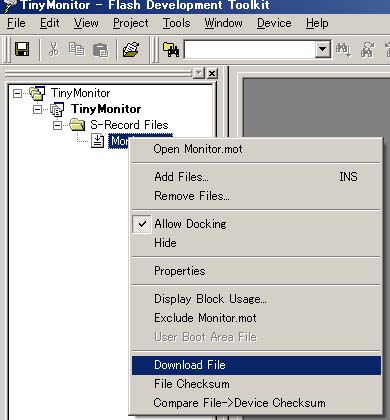Click into the search text input field
Viewport: 390px width, 420px height.
pyautogui.click(x=250, y=50)
